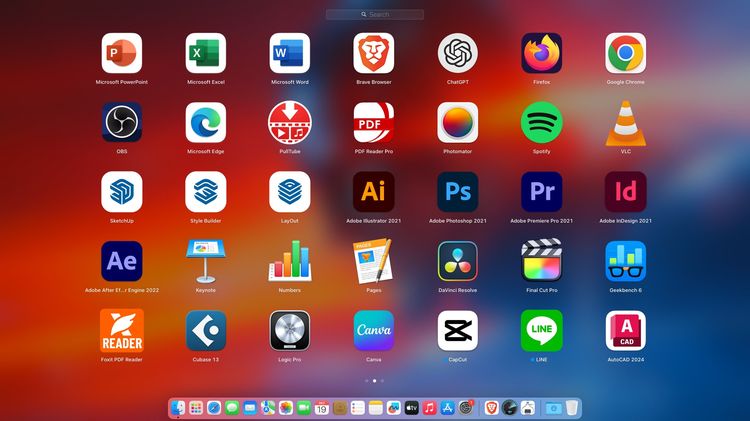Launch Spotify from the app grid
Viewport: 750px width, 421px height.
541,122
